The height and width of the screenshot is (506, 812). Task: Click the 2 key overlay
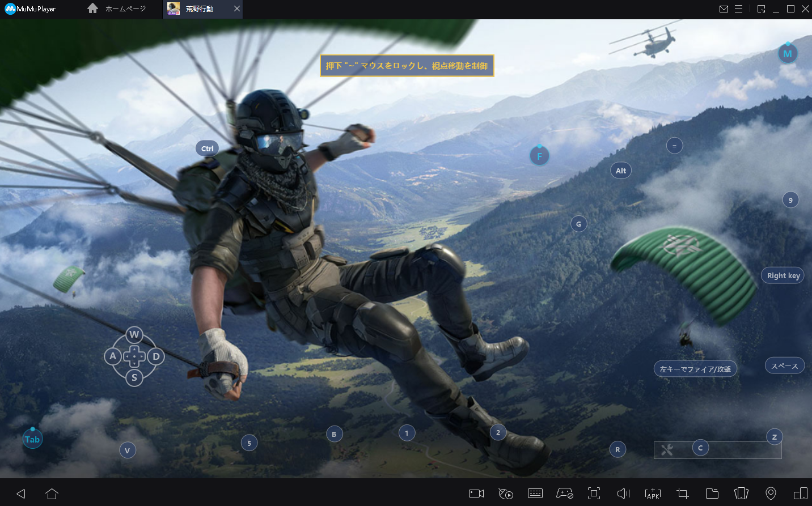498,432
